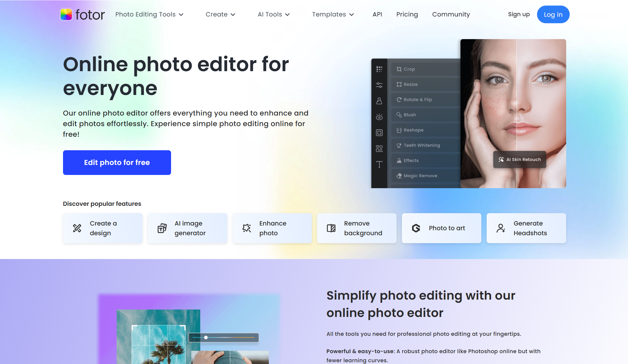The width and height of the screenshot is (628, 364).
Task: Click the Fotor rainbow logo icon
Action: (66, 14)
